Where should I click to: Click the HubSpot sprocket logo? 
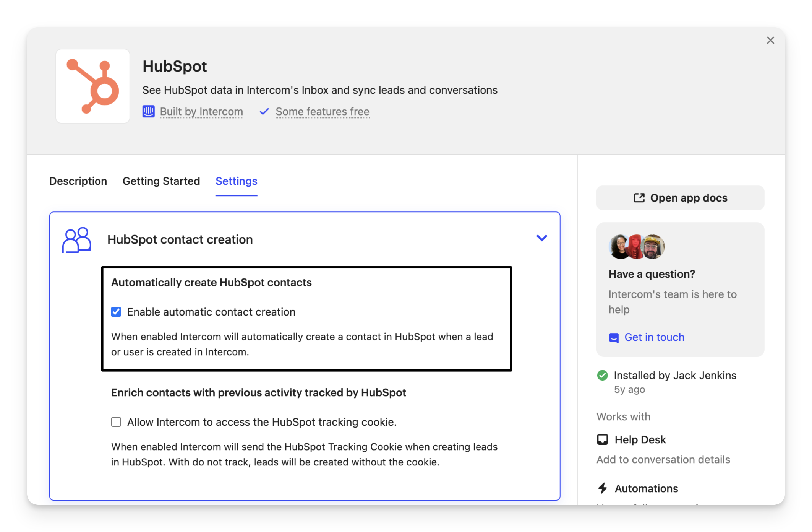coord(93,86)
